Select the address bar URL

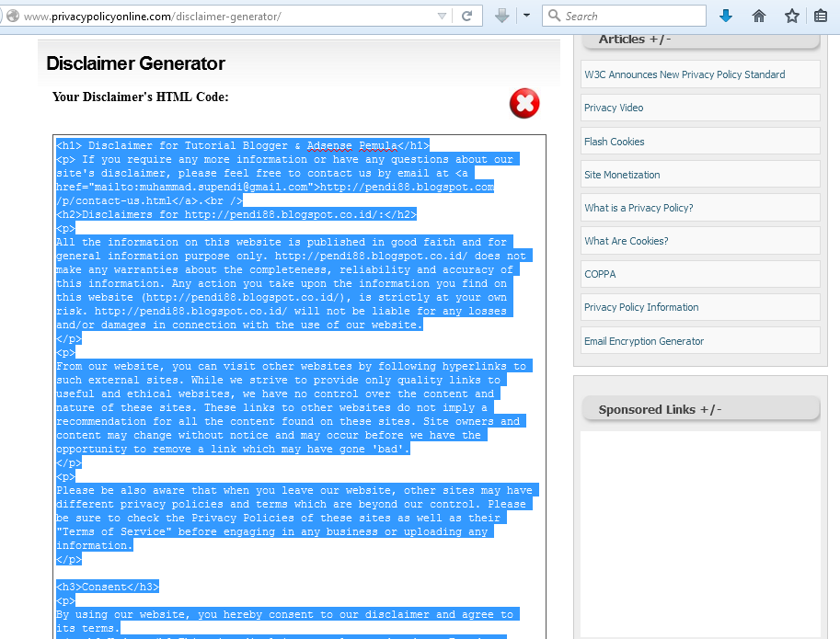point(153,17)
